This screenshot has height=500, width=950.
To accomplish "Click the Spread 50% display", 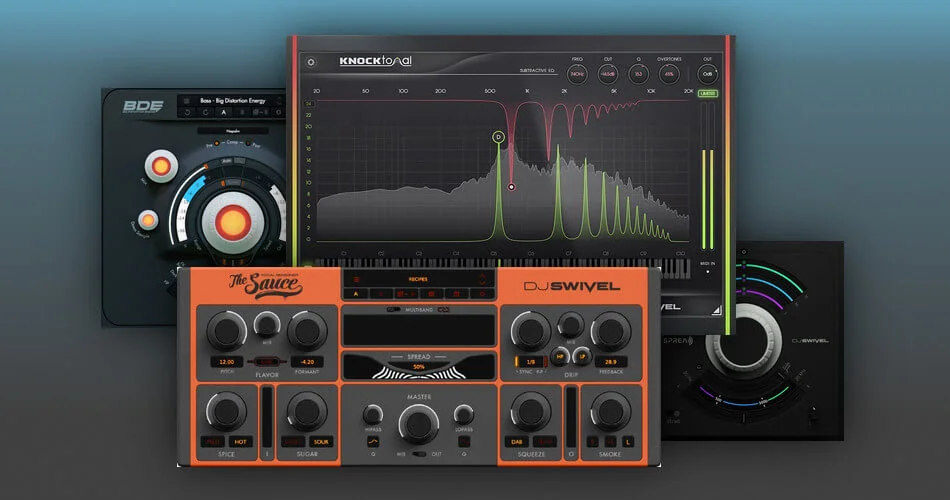I will point(419,366).
